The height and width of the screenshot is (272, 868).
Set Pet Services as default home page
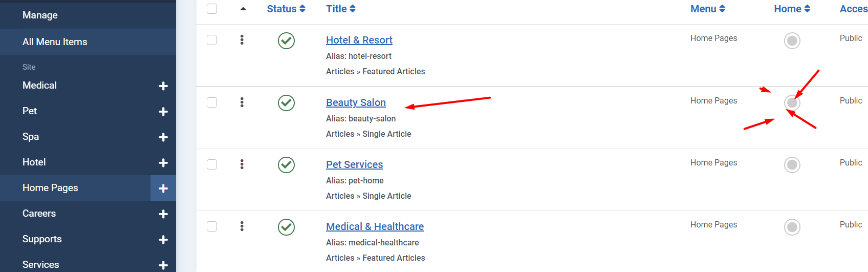792,165
